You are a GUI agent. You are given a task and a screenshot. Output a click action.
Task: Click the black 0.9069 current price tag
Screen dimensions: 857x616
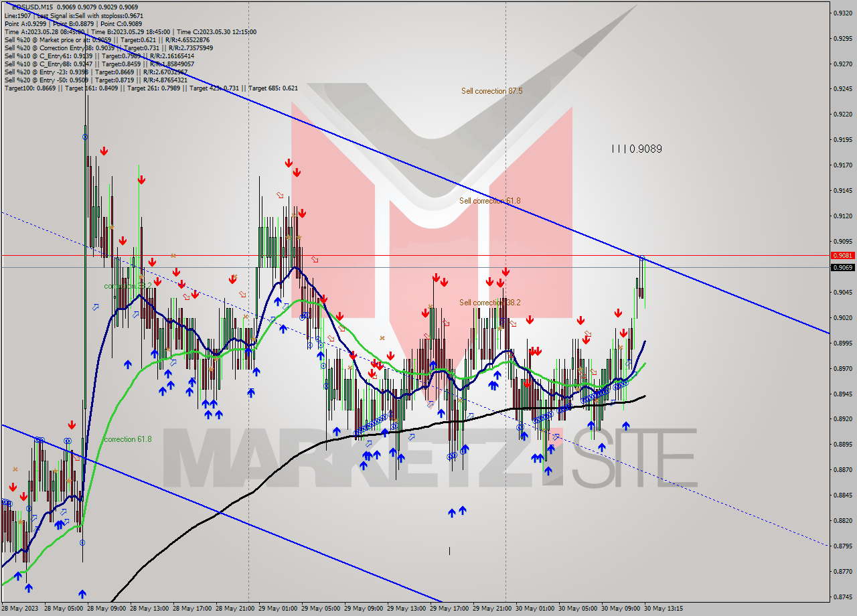(842, 268)
